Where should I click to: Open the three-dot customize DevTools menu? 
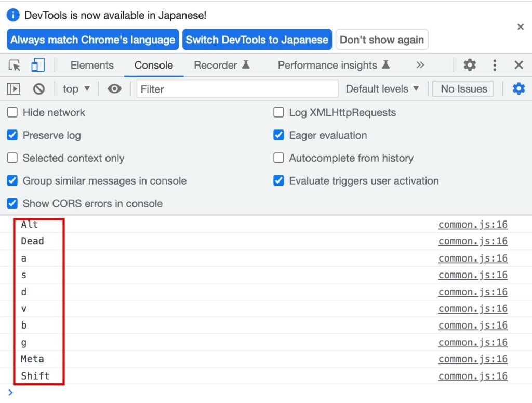pyautogui.click(x=495, y=65)
